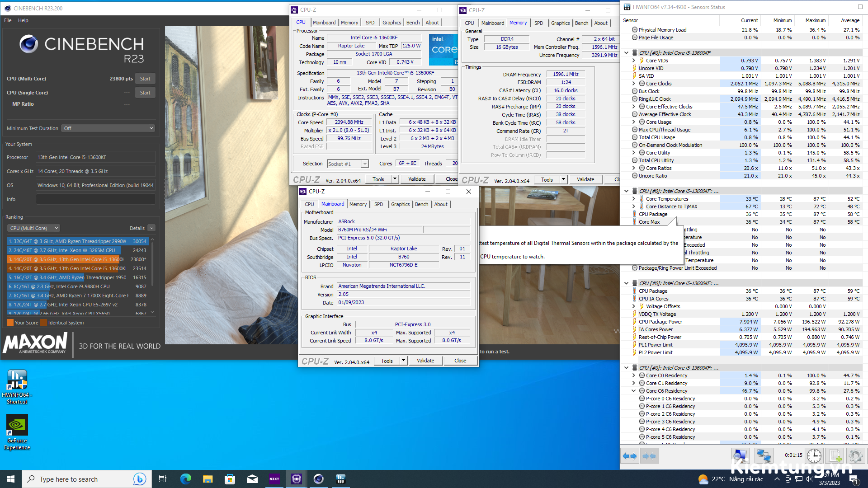The height and width of the screenshot is (488, 868).
Task: Switch to CPU-Z via its taskbar icon
Action: click(296, 479)
